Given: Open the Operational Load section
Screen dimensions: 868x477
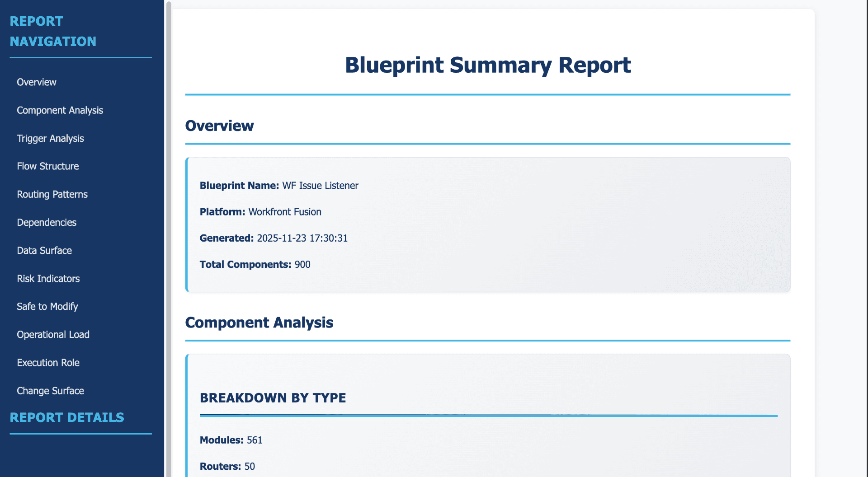Looking at the screenshot, I should tap(53, 335).
